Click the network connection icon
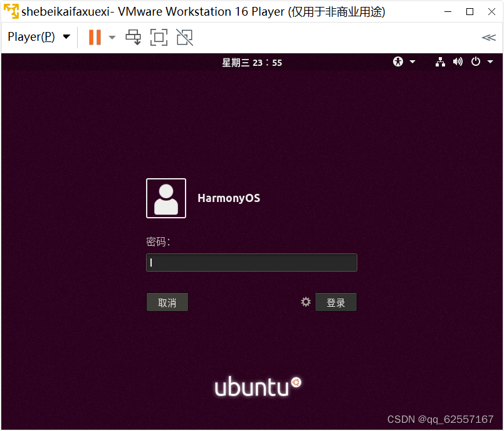 coord(440,61)
